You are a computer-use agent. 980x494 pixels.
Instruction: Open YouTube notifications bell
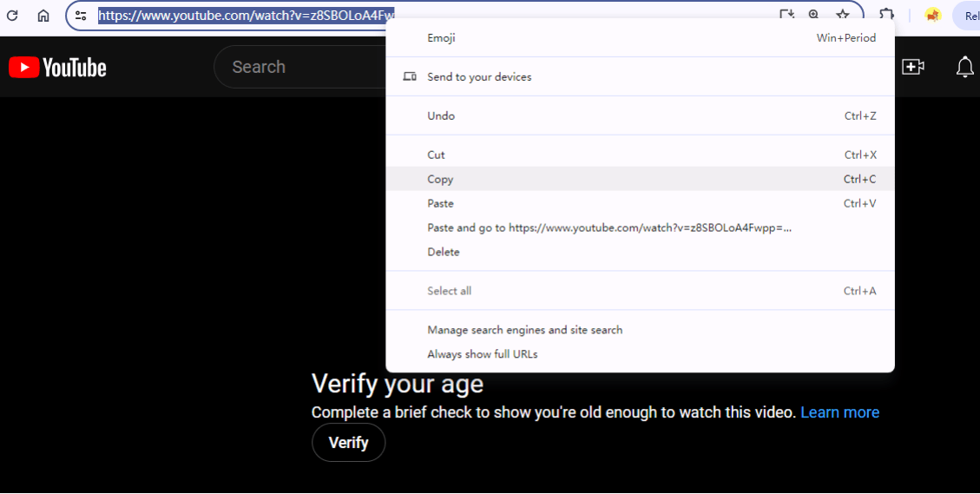click(964, 67)
